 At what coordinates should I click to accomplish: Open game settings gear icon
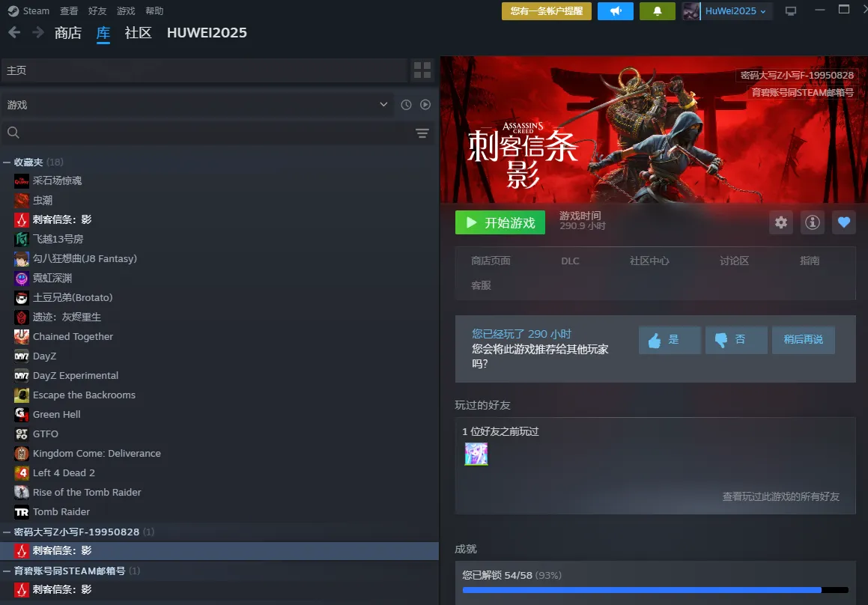coord(781,222)
